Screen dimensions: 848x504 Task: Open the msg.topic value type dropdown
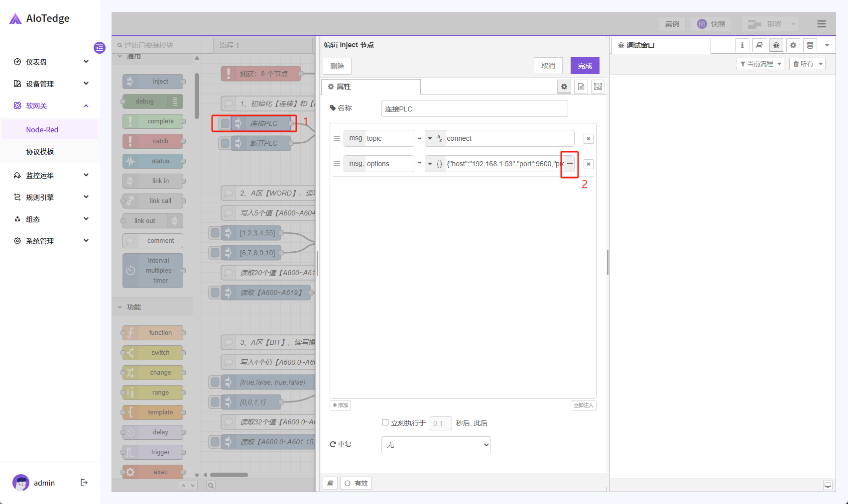430,139
